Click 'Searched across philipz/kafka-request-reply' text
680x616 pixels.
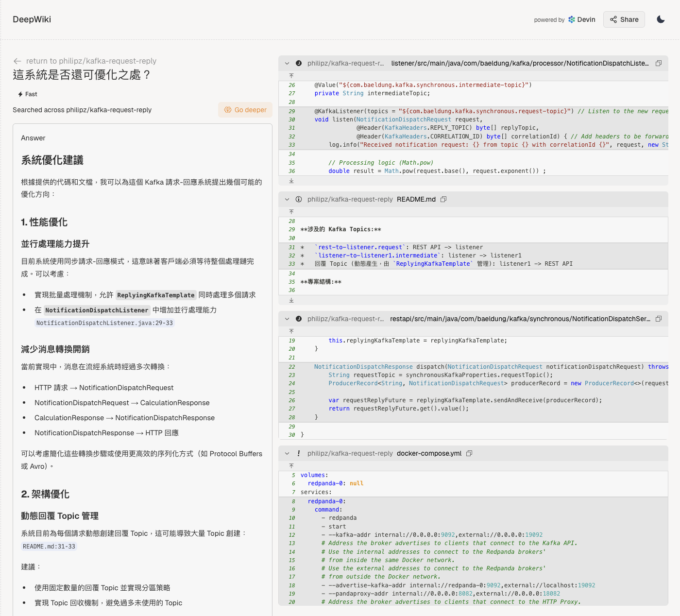(x=82, y=110)
